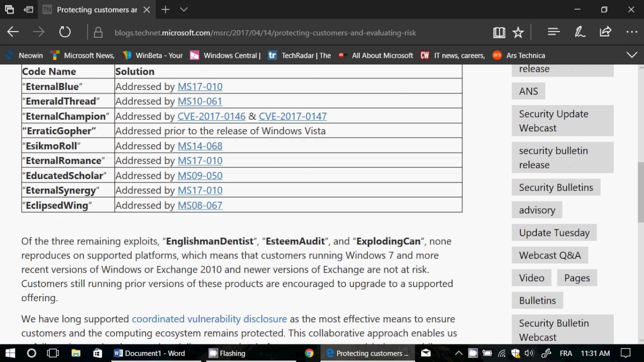The height and width of the screenshot is (362, 644).
Task: Select the Pages tag
Action: coord(577,278)
